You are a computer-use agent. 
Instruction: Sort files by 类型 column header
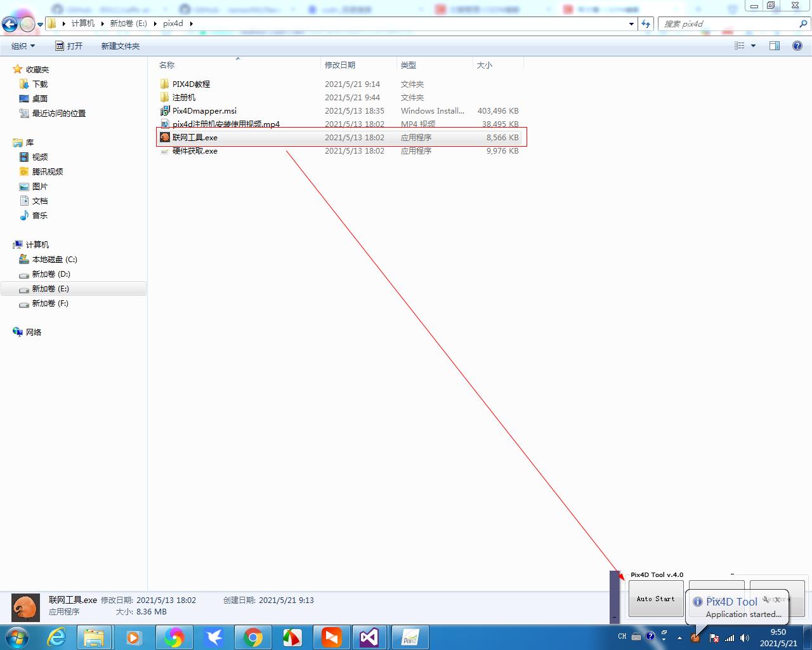[409, 65]
